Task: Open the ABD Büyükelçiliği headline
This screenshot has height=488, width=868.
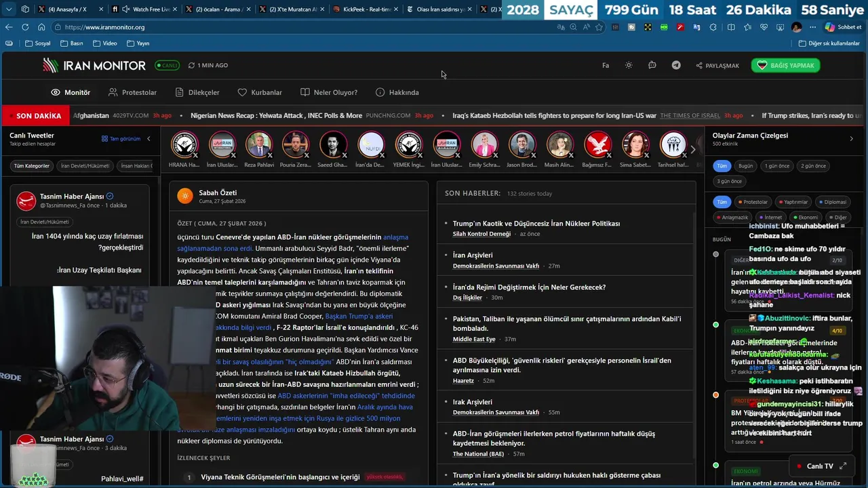Action: coord(562,365)
